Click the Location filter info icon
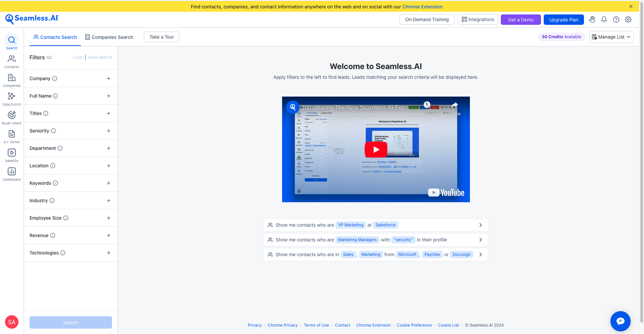The height and width of the screenshot is (334, 644). point(53,166)
